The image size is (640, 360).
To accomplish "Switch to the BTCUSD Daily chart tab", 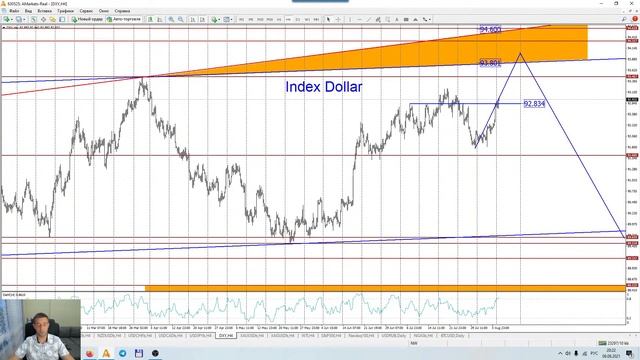I will pos(452,336).
